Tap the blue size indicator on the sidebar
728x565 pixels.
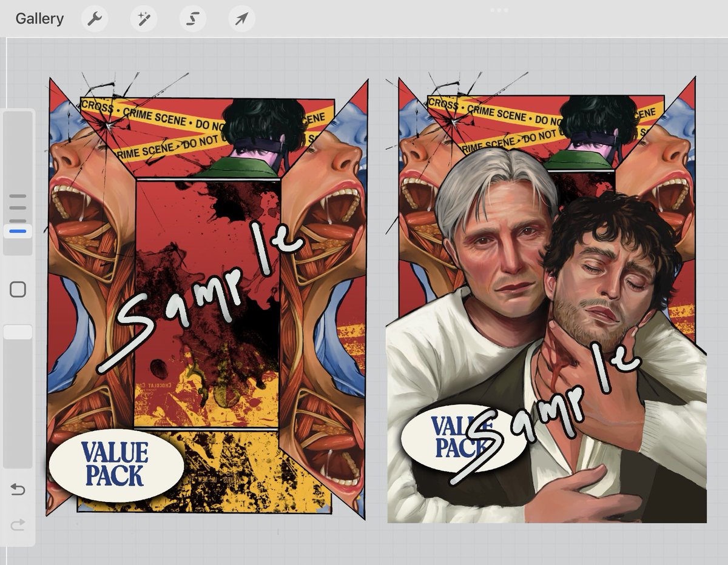pos(18,230)
